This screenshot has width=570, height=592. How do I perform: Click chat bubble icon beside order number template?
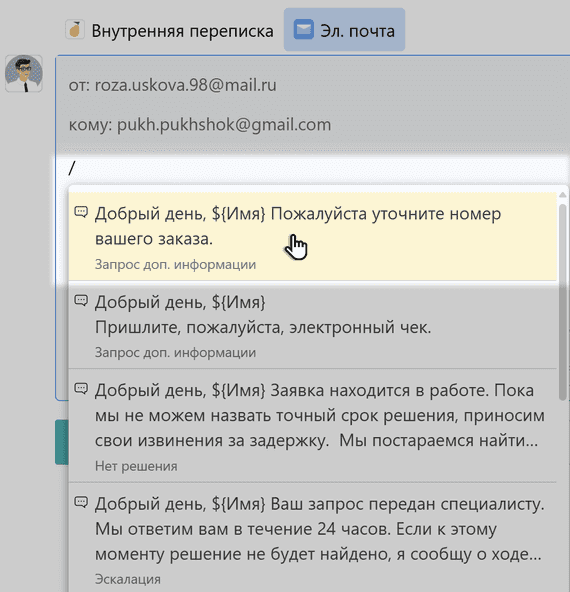coord(81,212)
